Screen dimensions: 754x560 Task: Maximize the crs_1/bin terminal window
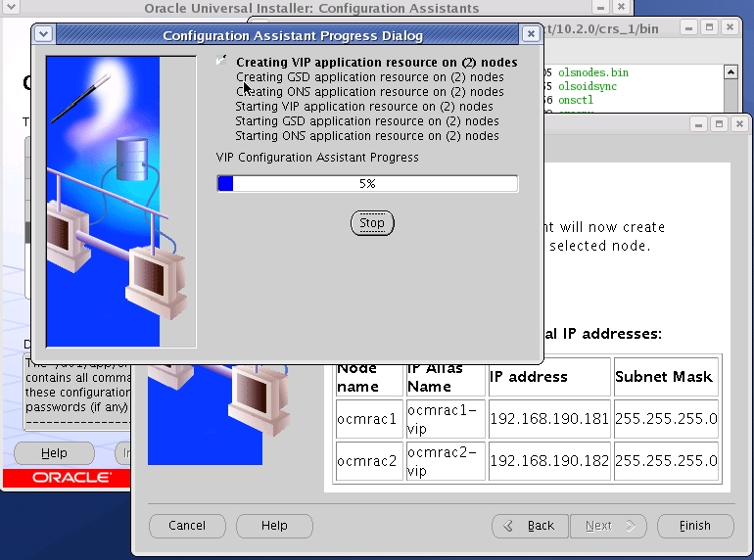pos(709,27)
